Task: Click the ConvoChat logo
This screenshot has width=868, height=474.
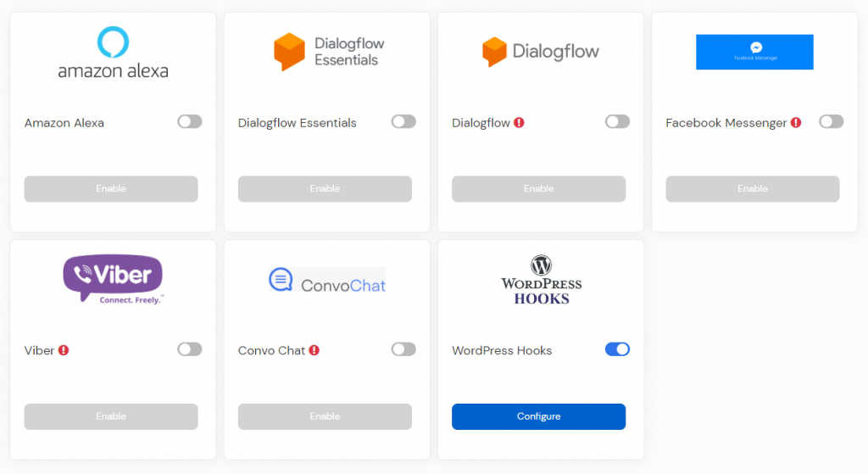Action: point(327,280)
